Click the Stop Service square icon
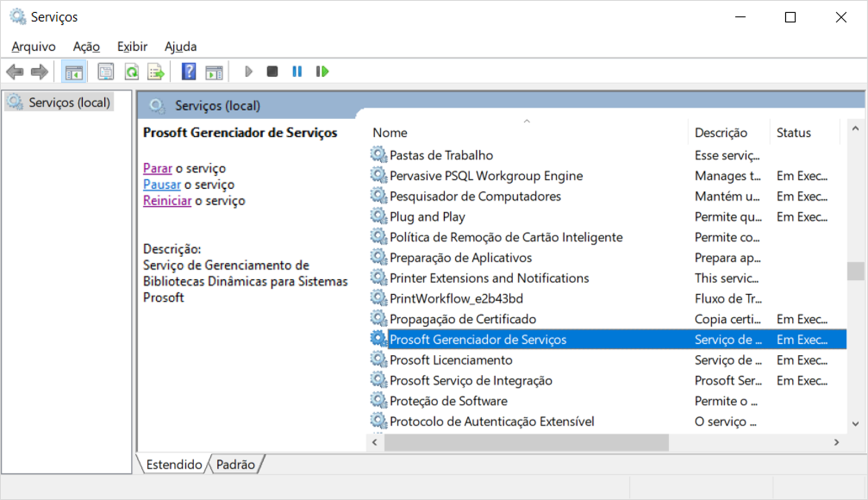 point(272,72)
